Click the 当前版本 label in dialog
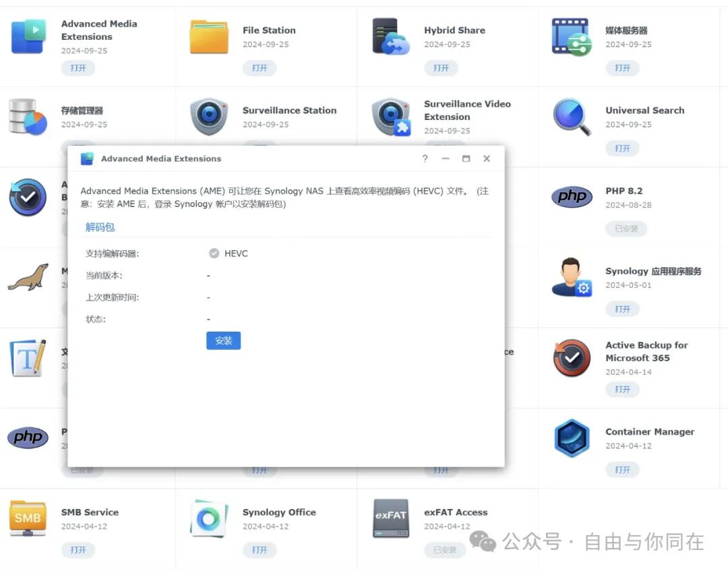Image resolution: width=728 pixels, height=571 pixels. point(104,275)
